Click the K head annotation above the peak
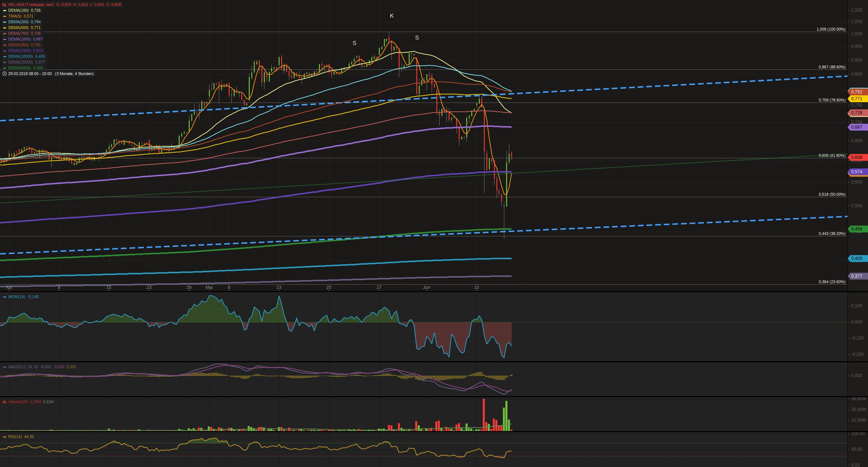 coord(392,16)
